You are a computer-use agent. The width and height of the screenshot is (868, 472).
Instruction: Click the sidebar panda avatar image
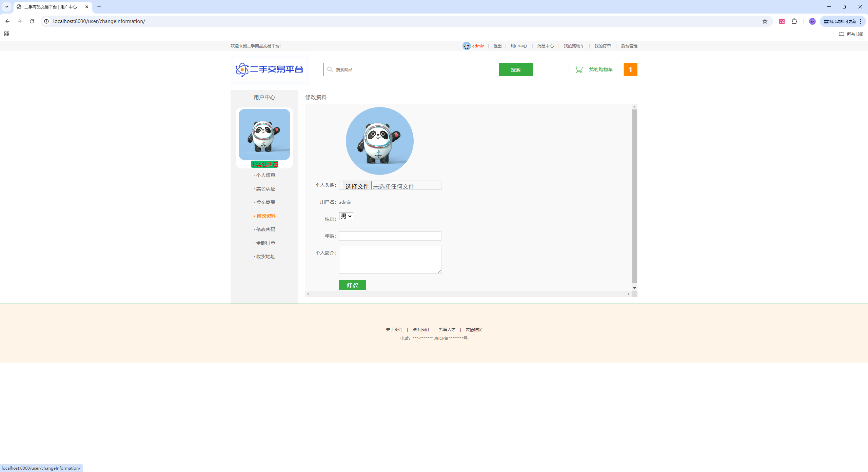coord(264,134)
